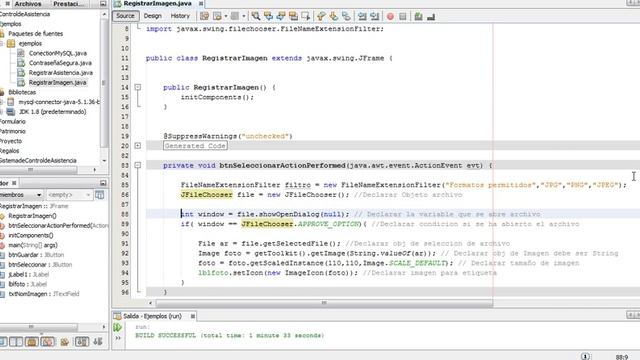Switch to History view

point(180,16)
